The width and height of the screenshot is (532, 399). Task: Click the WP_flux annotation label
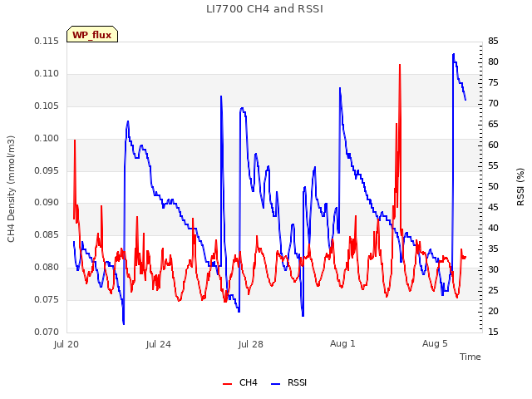(92, 35)
